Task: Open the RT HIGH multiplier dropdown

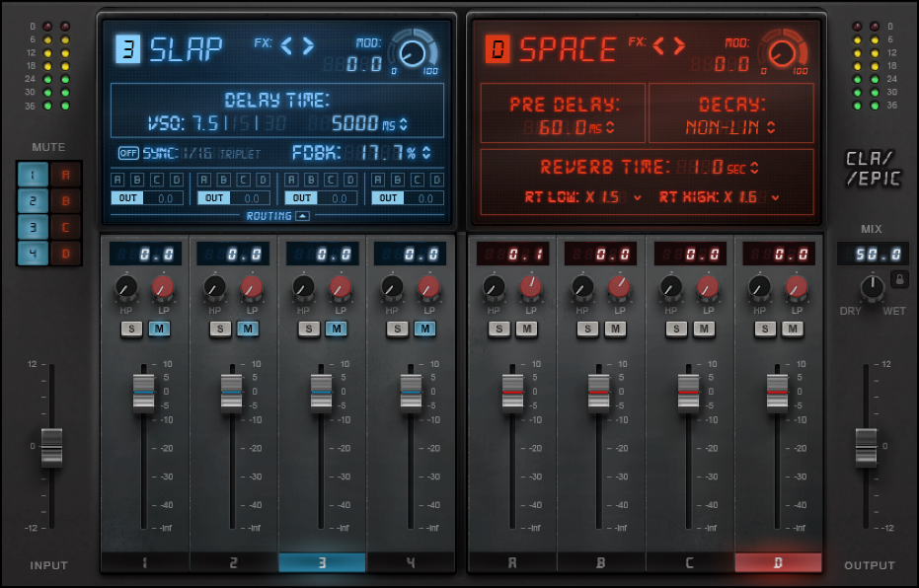Action: (x=776, y=198)
